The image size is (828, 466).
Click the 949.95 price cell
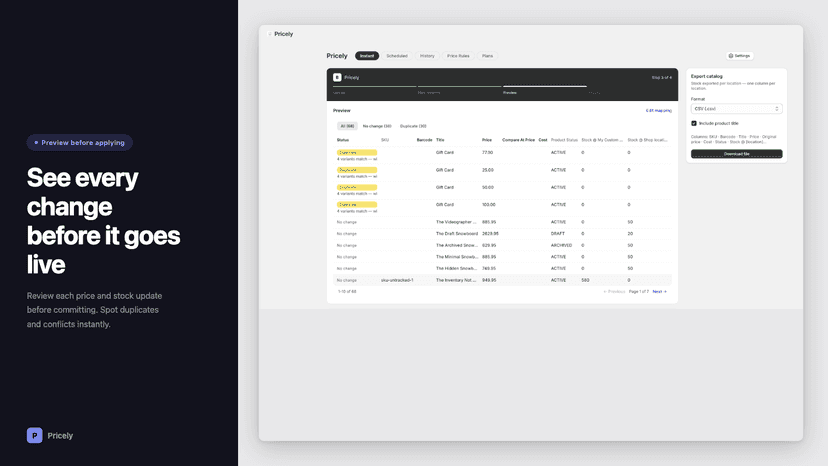(489, 280)
